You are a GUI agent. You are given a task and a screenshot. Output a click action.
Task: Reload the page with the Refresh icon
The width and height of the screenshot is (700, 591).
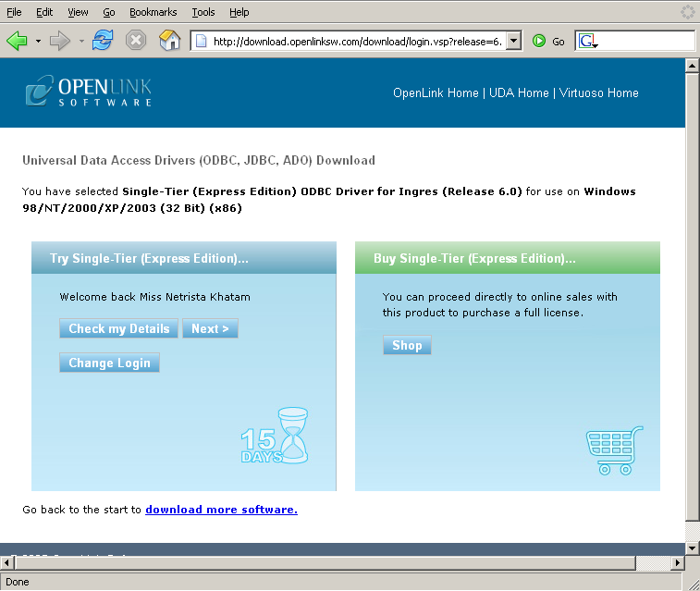103,41
